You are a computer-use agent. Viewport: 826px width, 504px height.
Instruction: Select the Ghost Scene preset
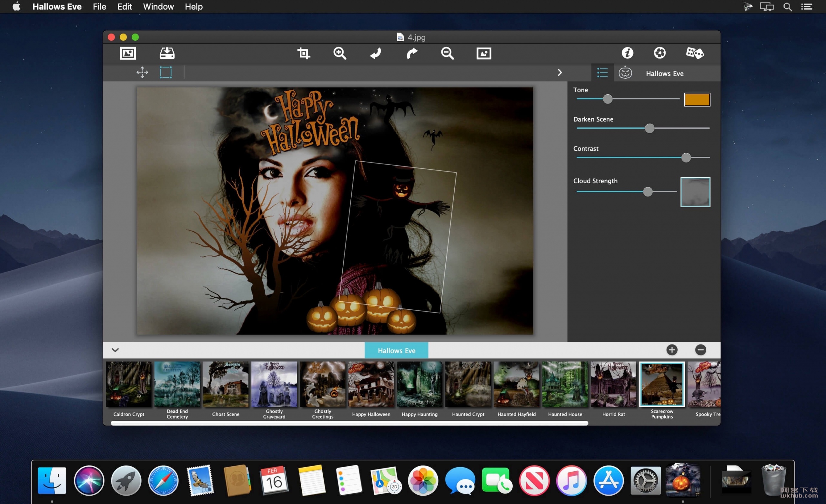click(x=226, y=384)
